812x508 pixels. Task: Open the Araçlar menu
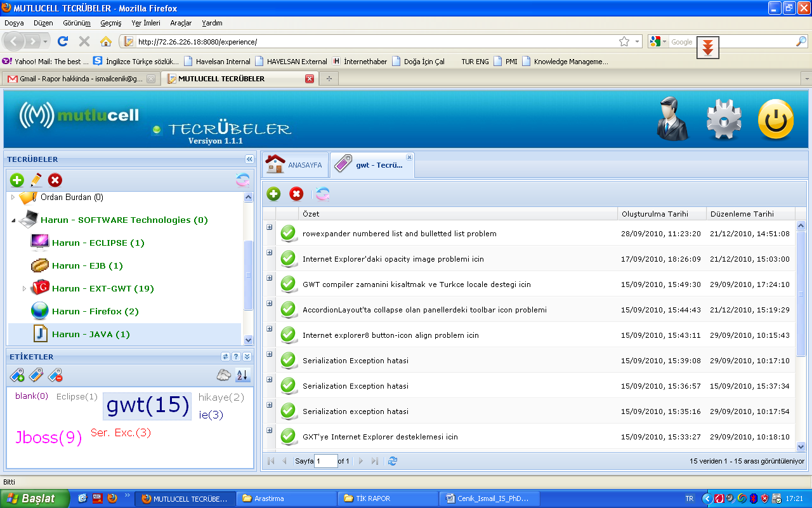pyautogui.click(x=181, y=23)
